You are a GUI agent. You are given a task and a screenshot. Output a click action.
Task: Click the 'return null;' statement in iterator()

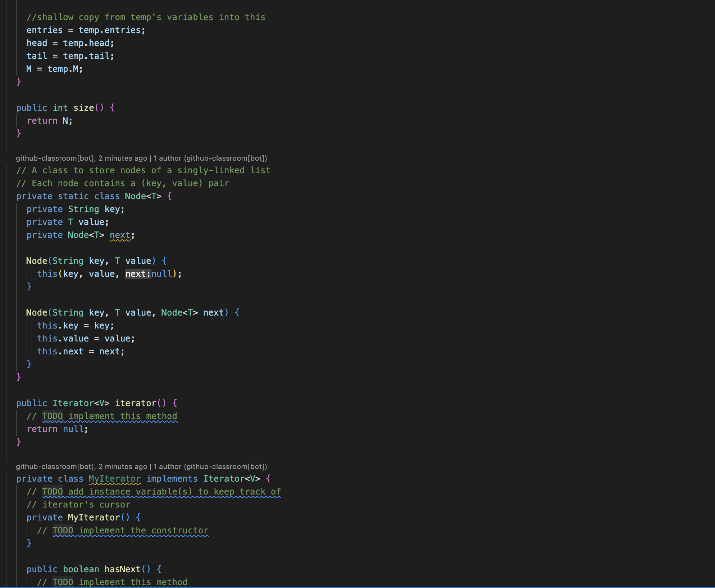click(57, 429)
